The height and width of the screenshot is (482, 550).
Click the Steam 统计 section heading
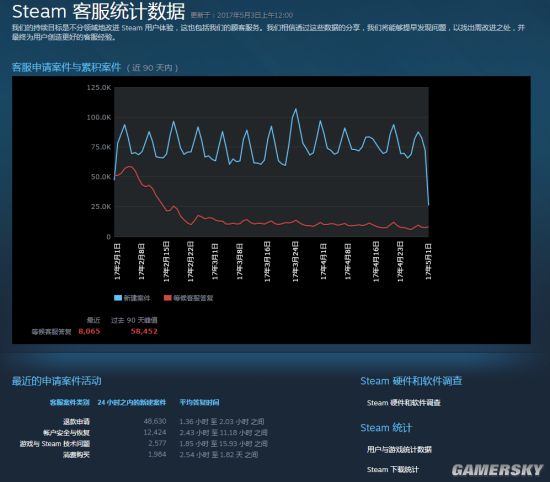[386, 428]
